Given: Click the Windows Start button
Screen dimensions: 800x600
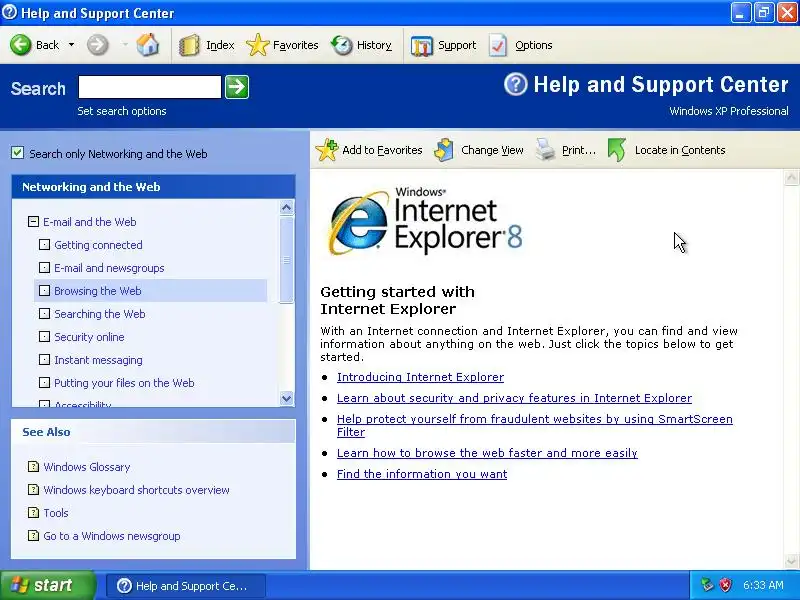Looking at the screenshot, I should (x=47, y=585).
